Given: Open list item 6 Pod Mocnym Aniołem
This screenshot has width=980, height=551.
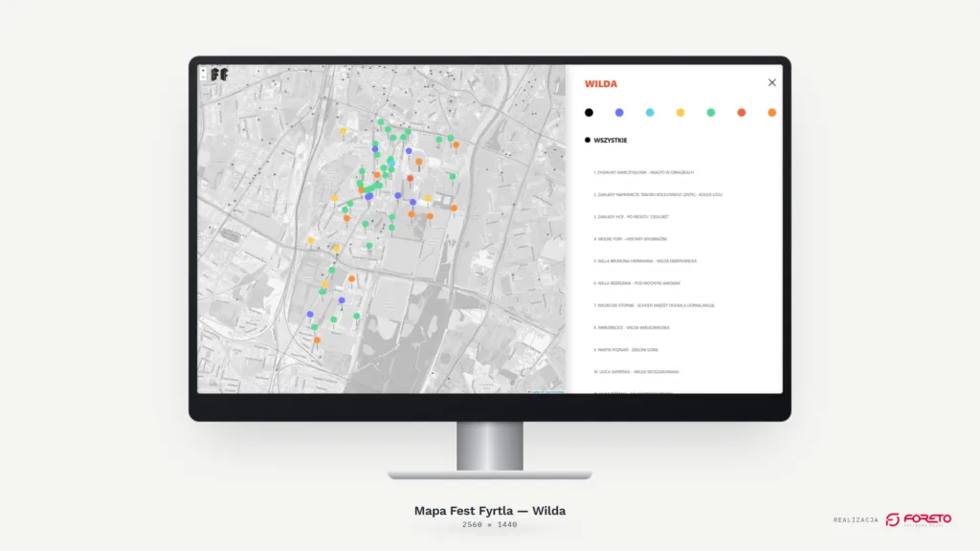Looking at the screenshot, I should 636,283.
